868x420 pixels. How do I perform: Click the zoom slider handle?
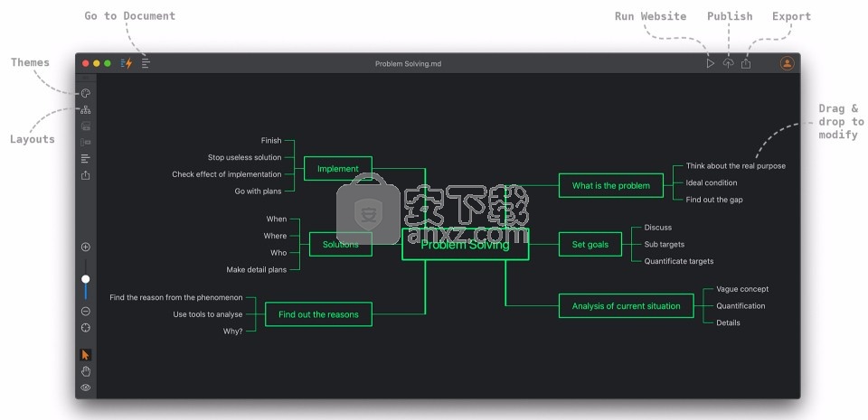click(86, 279)
